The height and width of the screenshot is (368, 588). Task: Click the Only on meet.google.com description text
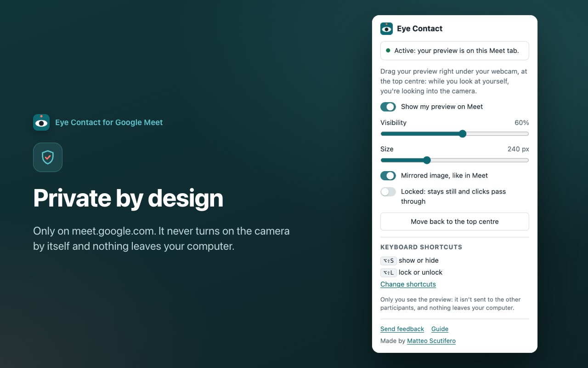161,238
